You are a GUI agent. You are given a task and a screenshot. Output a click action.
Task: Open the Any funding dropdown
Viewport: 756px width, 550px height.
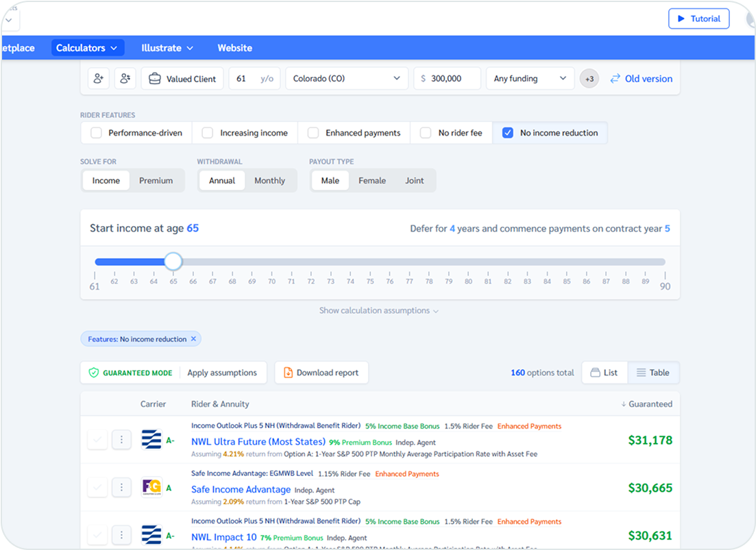click(x=530, y=79)
